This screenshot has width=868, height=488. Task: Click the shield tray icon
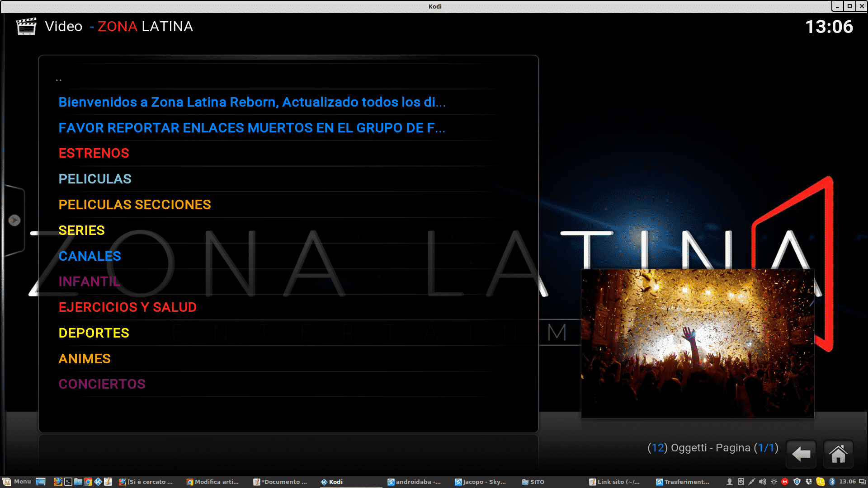(x=797, y=482)
